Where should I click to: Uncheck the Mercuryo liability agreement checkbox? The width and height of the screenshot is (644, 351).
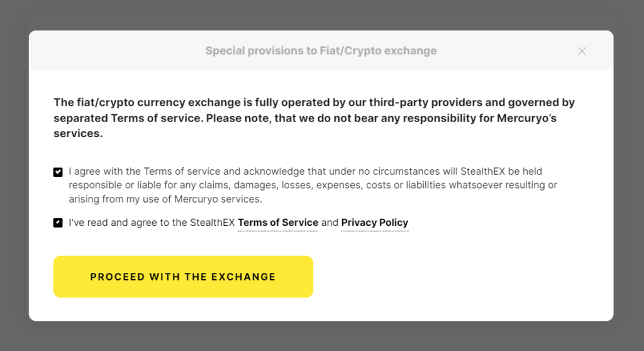58,172
